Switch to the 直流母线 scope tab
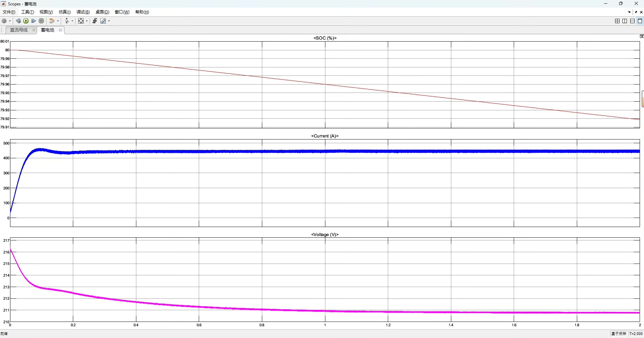 click(19, 30)
